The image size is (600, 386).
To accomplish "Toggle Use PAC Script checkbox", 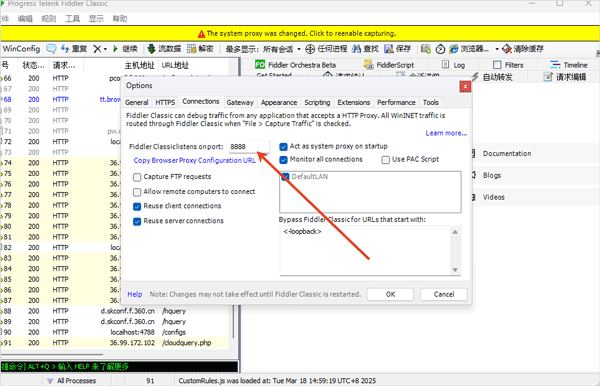I will coord(385,160).
